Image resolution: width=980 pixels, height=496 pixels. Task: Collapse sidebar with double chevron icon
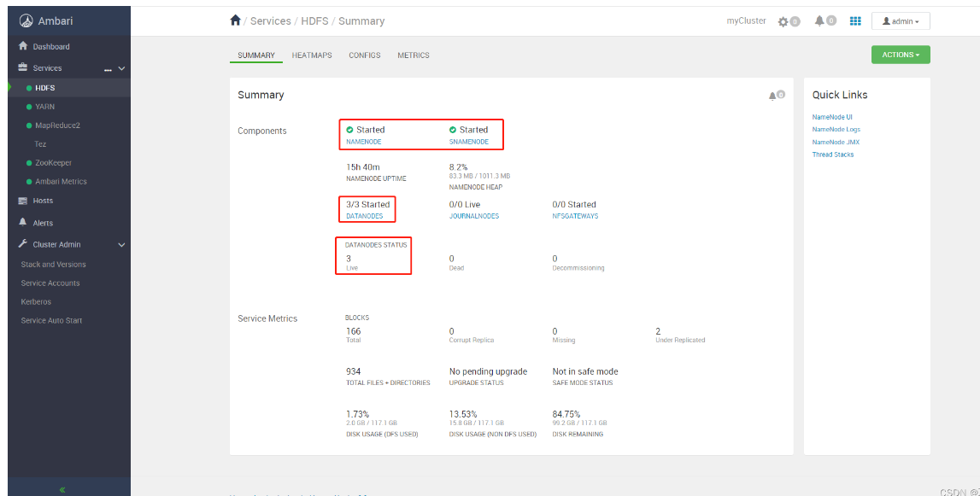(x=62, y=489)
